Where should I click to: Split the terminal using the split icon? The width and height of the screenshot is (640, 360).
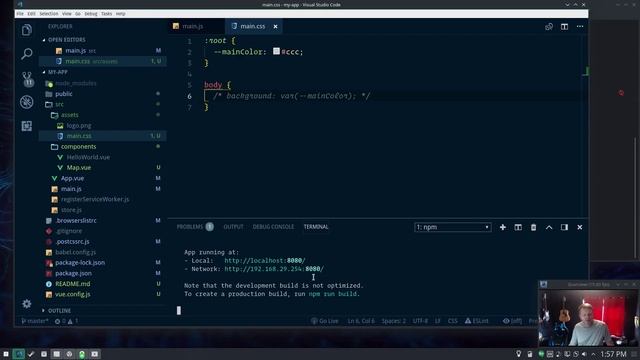pyautogui.click(x=518, y=227)
